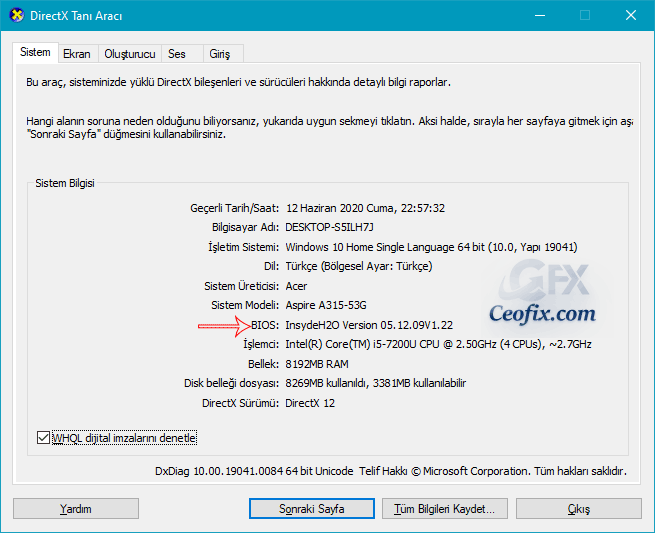Click the Türkçe (Bölgesel Ayar: Türkçe) value
Image resolution: width=655 pixels, height=533 pixels.
coord(359,266)
